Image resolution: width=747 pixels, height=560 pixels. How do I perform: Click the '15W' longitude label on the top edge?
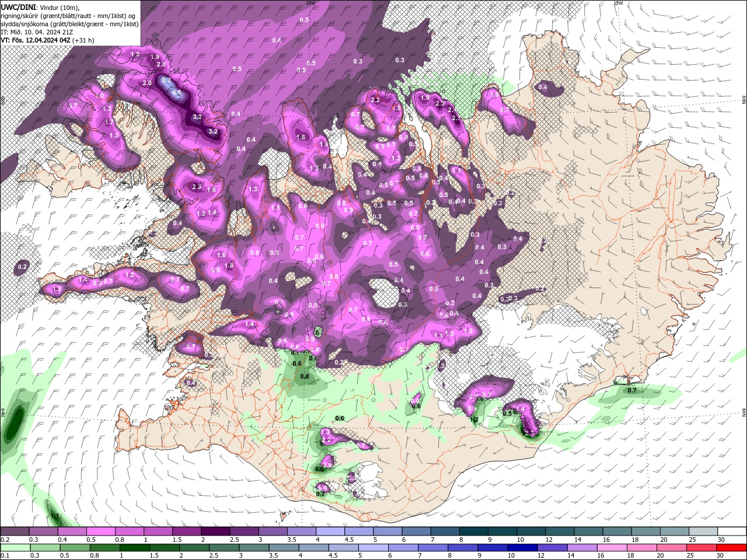pyautogui.click(x=618, y=3)
